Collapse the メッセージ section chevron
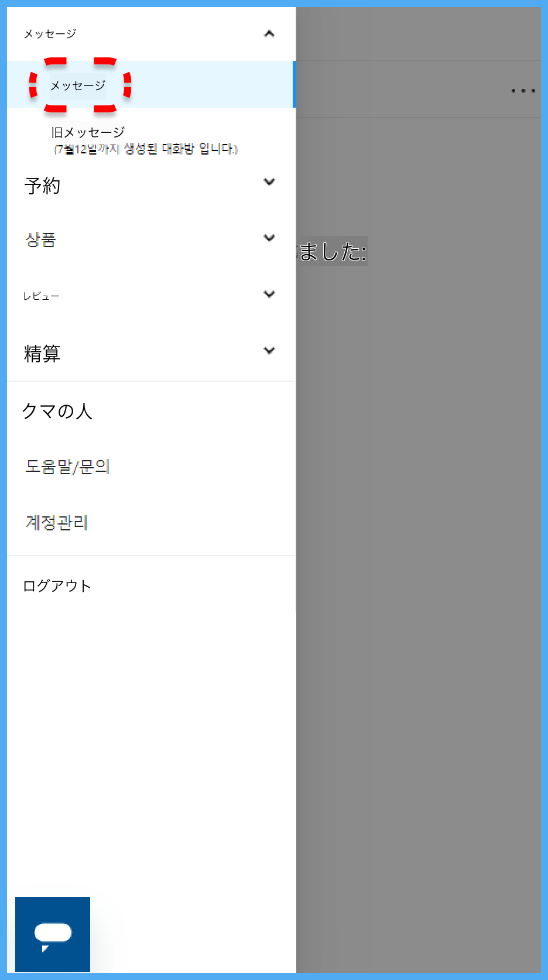Viewport: 548px width, 980px height. click(269, 34)
